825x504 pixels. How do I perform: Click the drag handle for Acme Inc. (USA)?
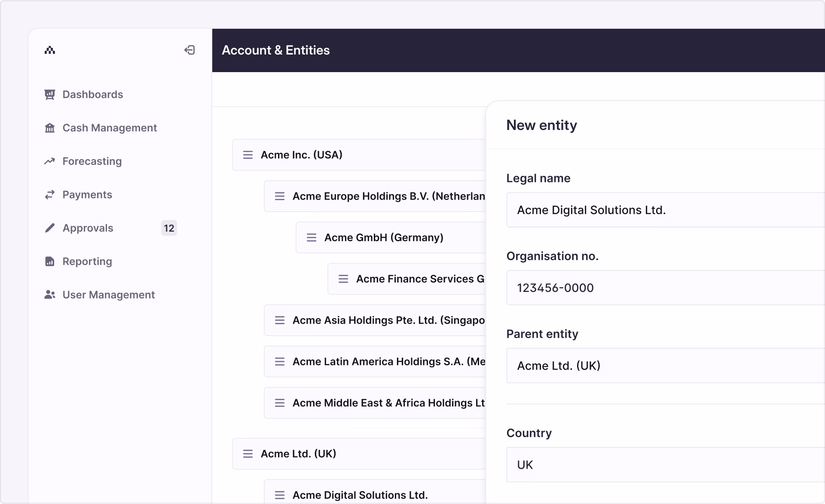click(248, 155)
